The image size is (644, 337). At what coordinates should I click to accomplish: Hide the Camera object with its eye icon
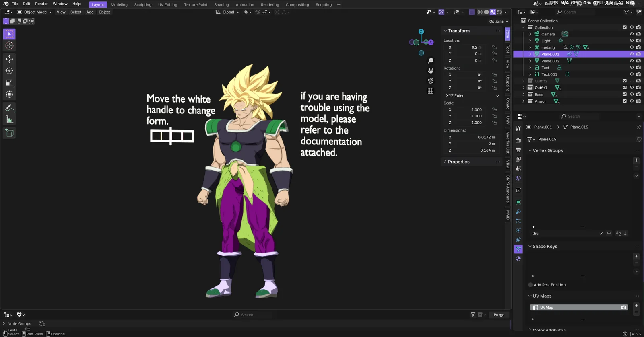pos(632,34)
